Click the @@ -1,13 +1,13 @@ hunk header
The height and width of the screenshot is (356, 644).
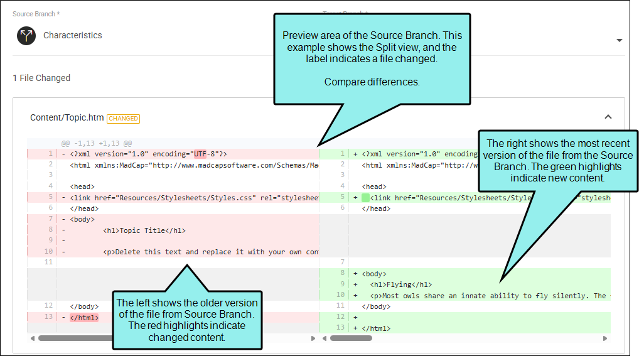coord(97,143)
